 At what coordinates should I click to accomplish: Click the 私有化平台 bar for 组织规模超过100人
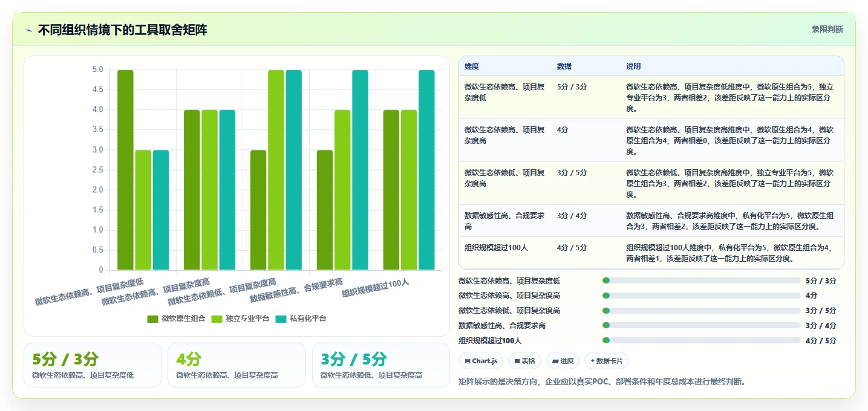tap(426, 170)
